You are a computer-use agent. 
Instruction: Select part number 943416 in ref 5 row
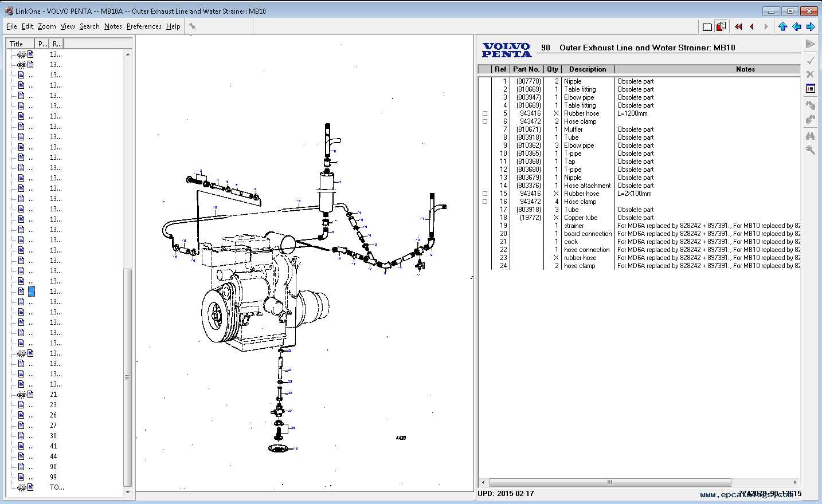tap(530, 113)
